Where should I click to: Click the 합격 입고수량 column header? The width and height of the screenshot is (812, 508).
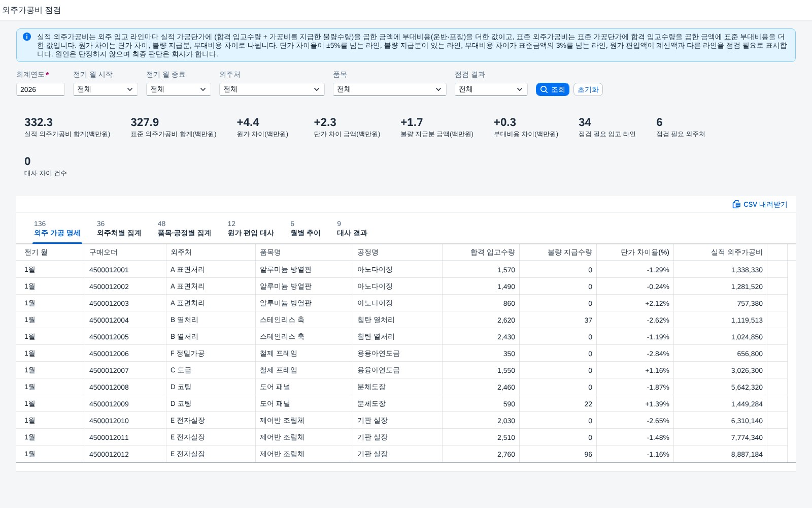pyautogui.click(x=481, y=252)
